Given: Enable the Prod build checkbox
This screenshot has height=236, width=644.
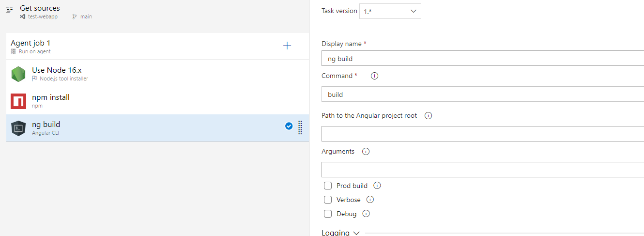Looking at the screenshot, I should pos(328,186).
